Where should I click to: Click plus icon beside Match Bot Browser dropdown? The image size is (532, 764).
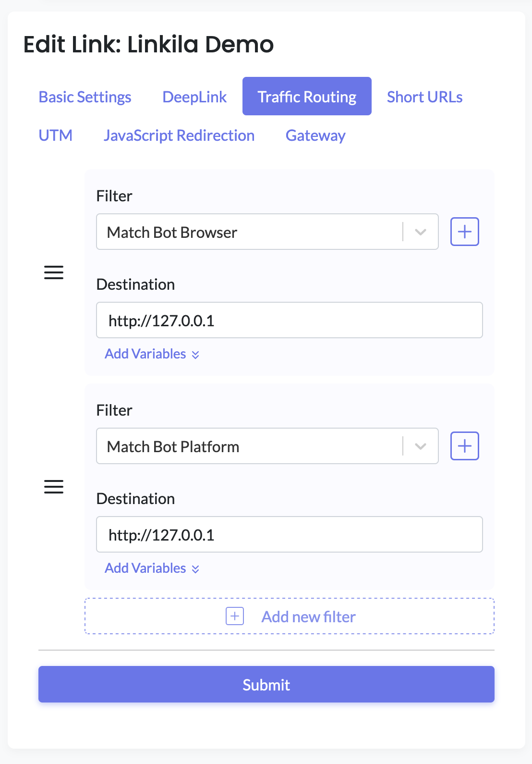point(464,232)
